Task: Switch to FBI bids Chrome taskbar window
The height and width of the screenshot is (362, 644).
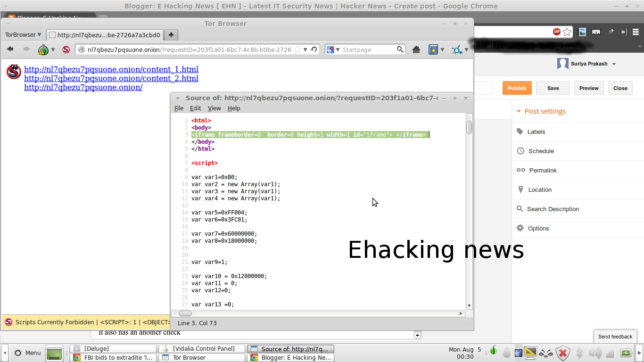Action: pos(113,358)
